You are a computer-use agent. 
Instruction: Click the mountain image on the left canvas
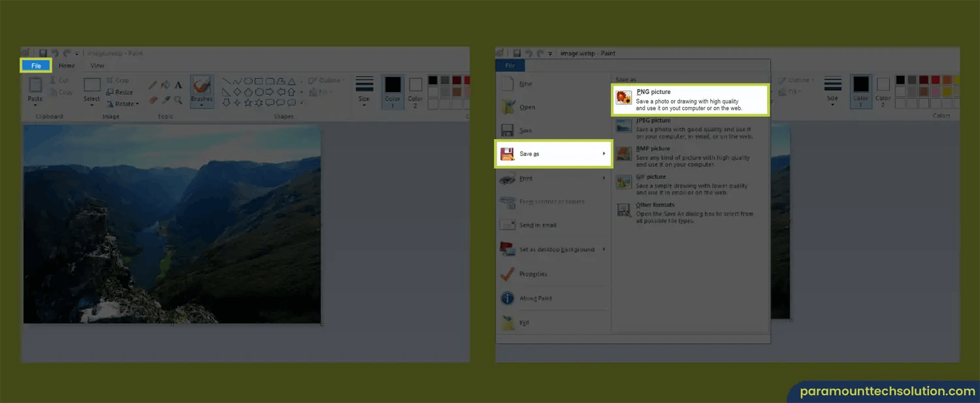point(172,225)
